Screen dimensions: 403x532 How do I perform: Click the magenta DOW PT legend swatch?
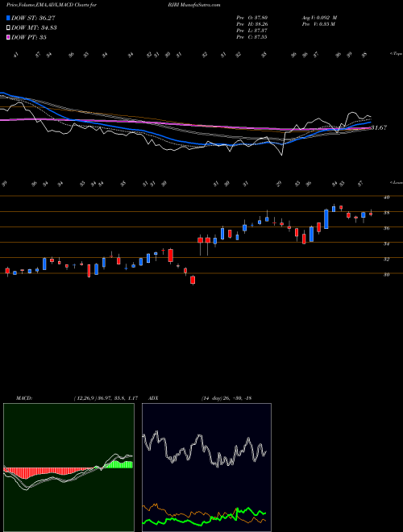pos(8,37)
